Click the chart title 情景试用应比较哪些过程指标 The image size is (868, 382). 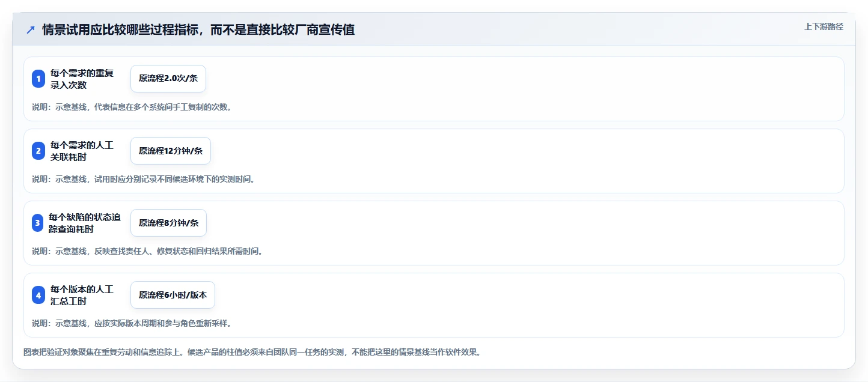tap(198, 29)
